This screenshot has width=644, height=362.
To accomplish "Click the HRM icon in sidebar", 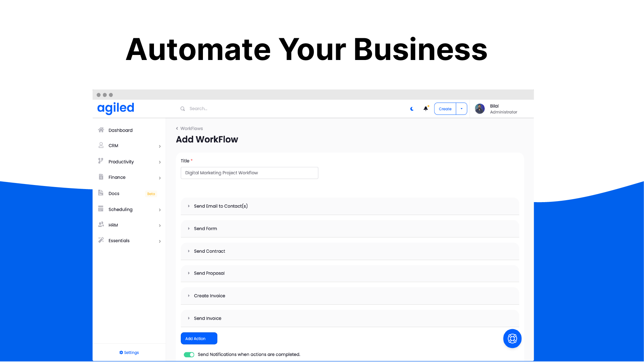I will [x=101, y=224].
